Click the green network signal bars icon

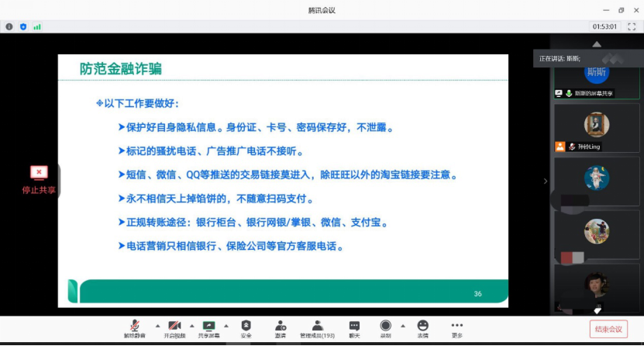(x=36, y=26)
